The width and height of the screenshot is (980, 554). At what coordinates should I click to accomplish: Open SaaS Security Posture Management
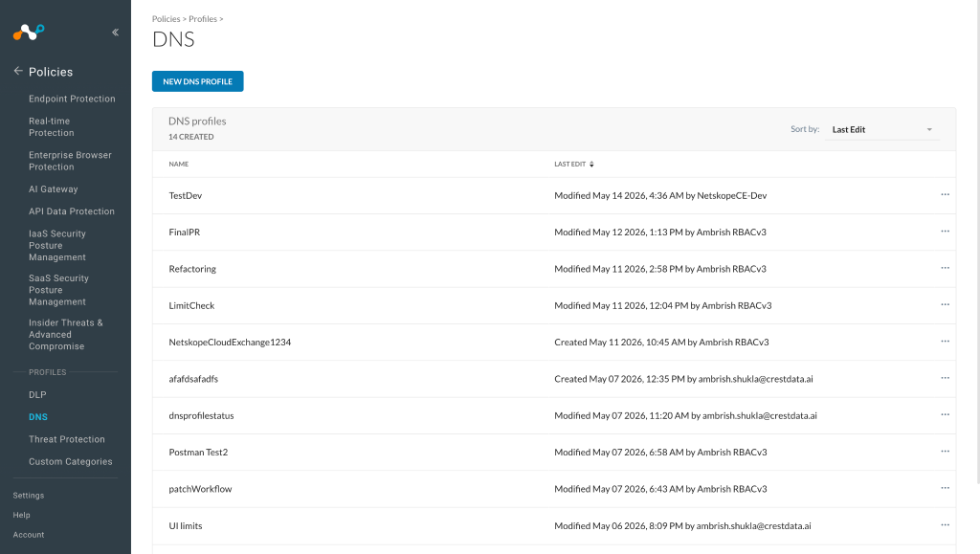(58, 290)
